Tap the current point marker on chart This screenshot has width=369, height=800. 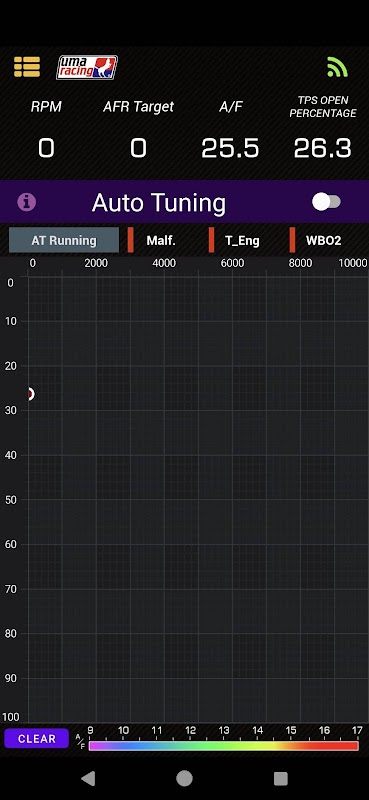coord(31,394)
